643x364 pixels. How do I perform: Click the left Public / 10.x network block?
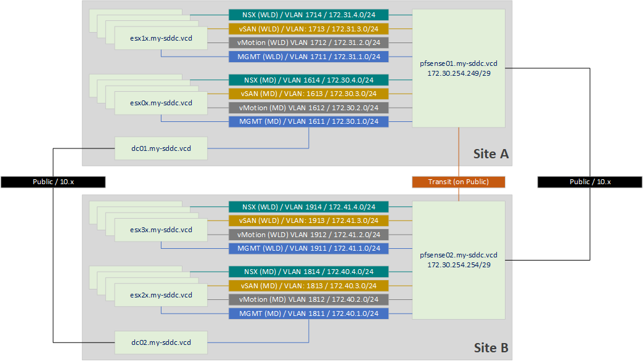(x=52, y=182)
